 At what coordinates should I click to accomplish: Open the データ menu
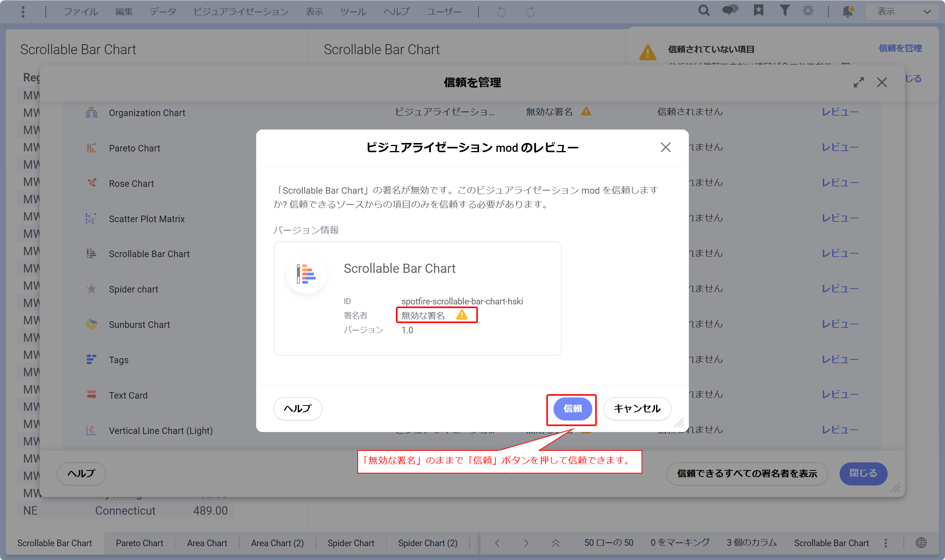click(x=163, y=12)
